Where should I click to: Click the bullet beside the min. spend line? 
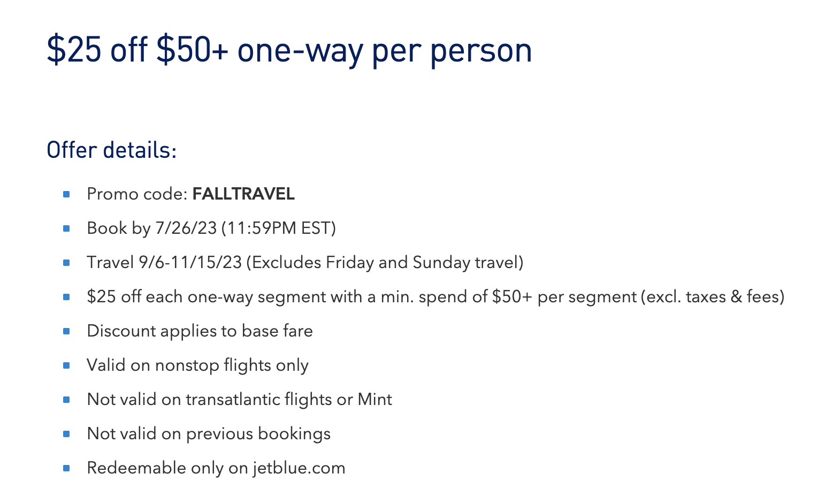pyautogui.click(x=66, y=297)
